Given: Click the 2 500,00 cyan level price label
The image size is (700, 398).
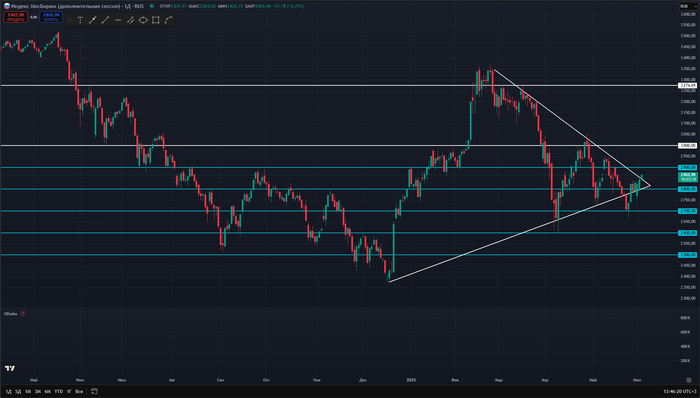Looking at the screenshot, I should pyautogui.click(x=687, y=255).
